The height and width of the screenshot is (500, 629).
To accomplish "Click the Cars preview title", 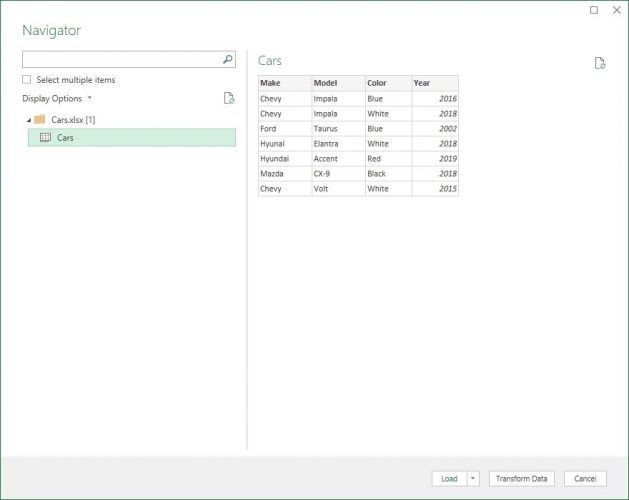I will [x=270, y=61].
